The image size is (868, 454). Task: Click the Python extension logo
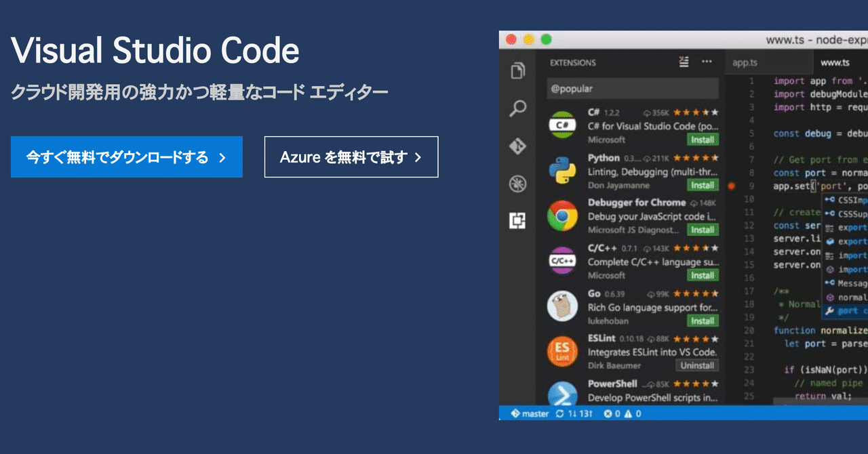(x=562, y=170)
